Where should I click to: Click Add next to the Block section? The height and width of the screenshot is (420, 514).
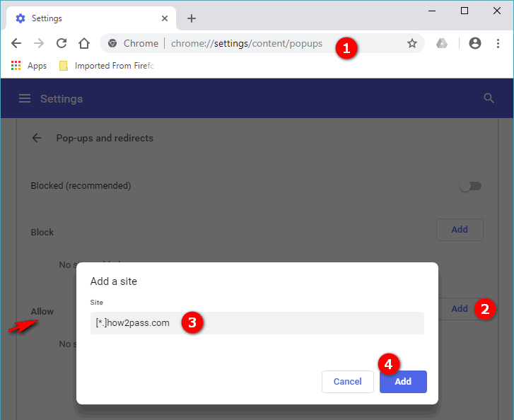click(460, 230)
